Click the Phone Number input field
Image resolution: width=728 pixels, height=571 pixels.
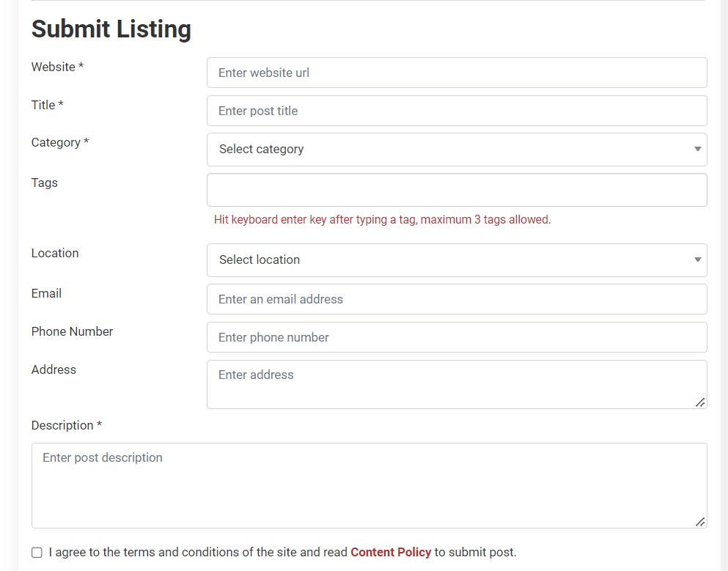point(457,337)
